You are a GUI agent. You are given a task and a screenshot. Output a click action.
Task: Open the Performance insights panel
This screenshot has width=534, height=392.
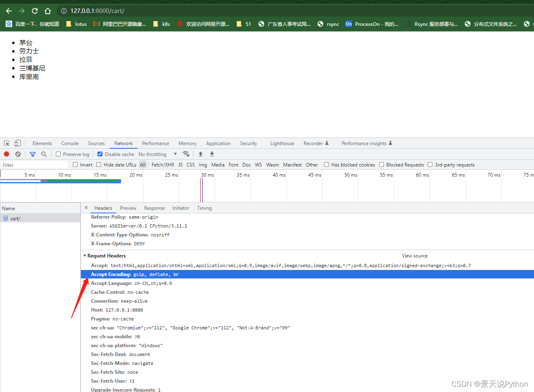367,143
